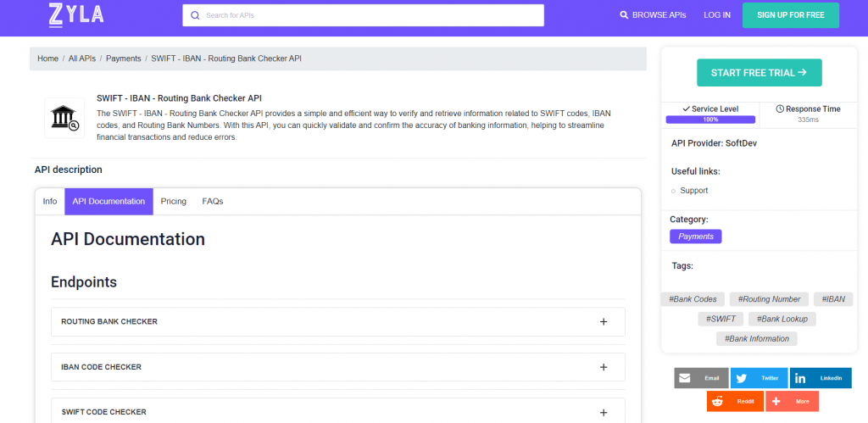
Task: Expand the ROUTING BANK CHECKER endpoint
Action: (338, 321)
